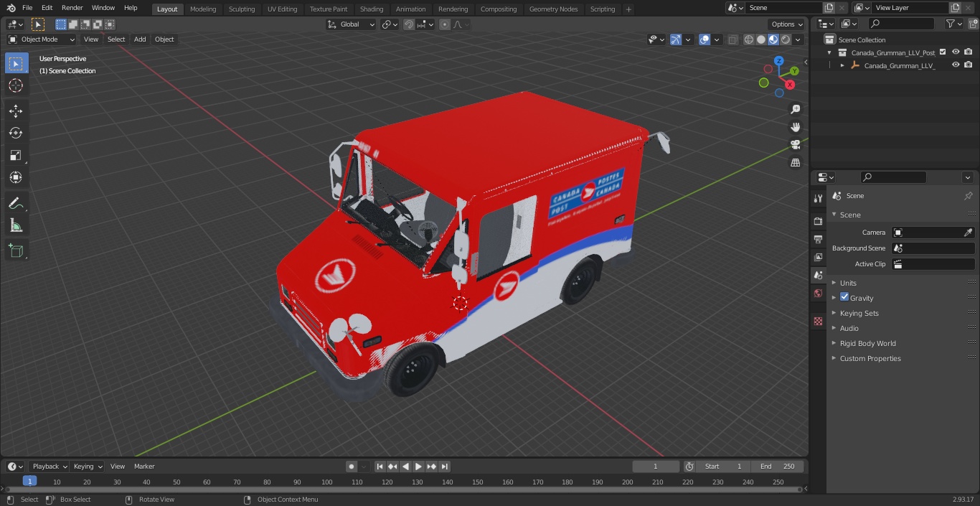Open the Tool properties tab
980x506 pixels.
point(818,198)
